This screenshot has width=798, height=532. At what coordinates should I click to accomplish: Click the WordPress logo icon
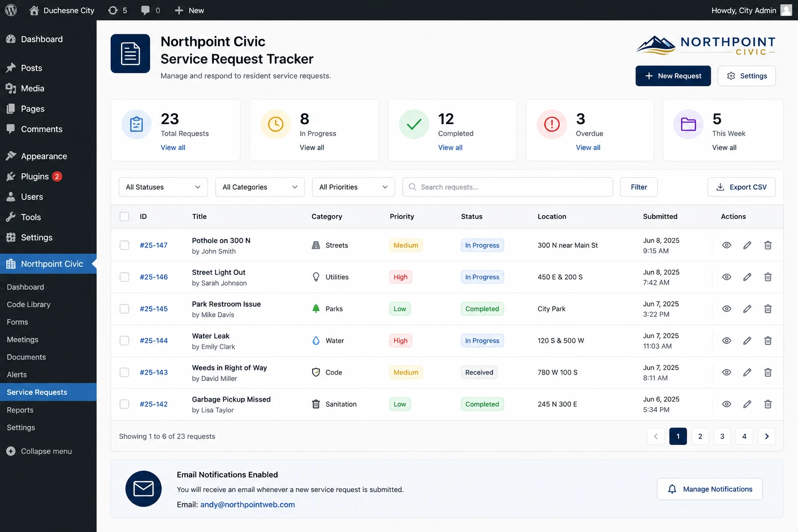11,10
